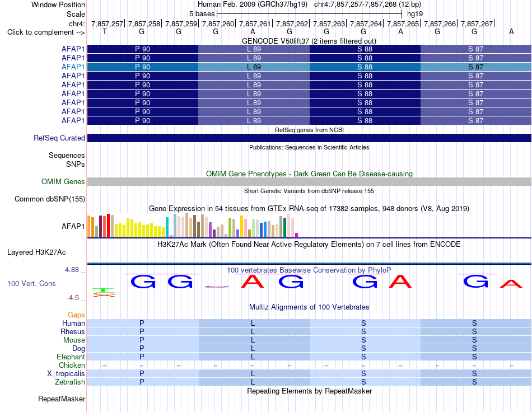Click the 'Dog' species label
The image size is (532, 412).
point(79,349)
